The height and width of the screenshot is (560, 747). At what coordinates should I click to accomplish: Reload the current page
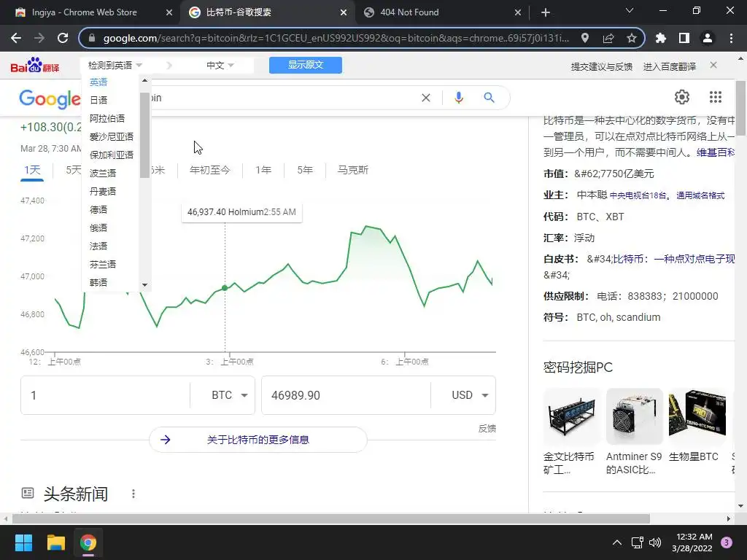tap(63, 38)
